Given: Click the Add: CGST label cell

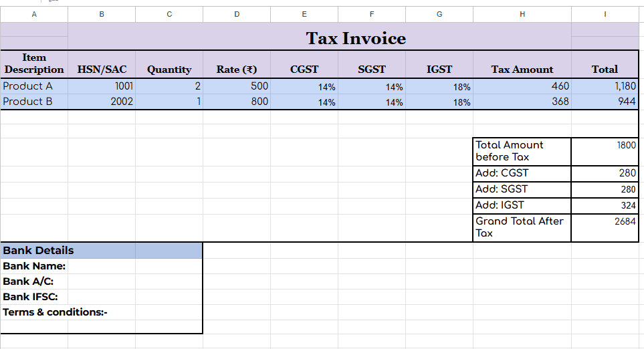Looking at the screenshot, I should [522, 173].
